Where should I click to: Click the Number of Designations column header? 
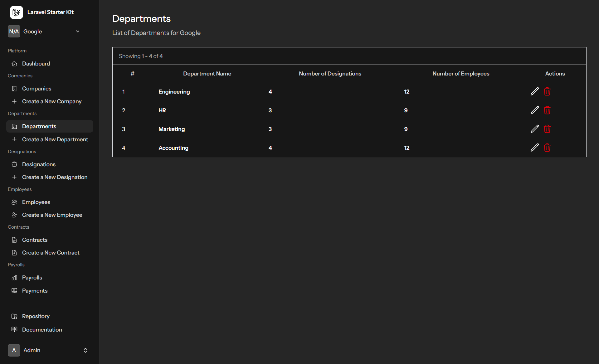330,74
